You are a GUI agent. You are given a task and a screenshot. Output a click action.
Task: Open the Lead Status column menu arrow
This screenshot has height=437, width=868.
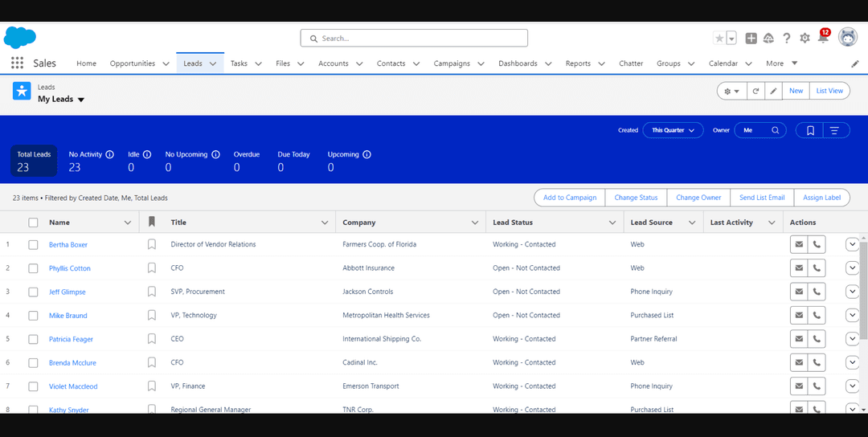pyautogui.click(x=612, y=223)
